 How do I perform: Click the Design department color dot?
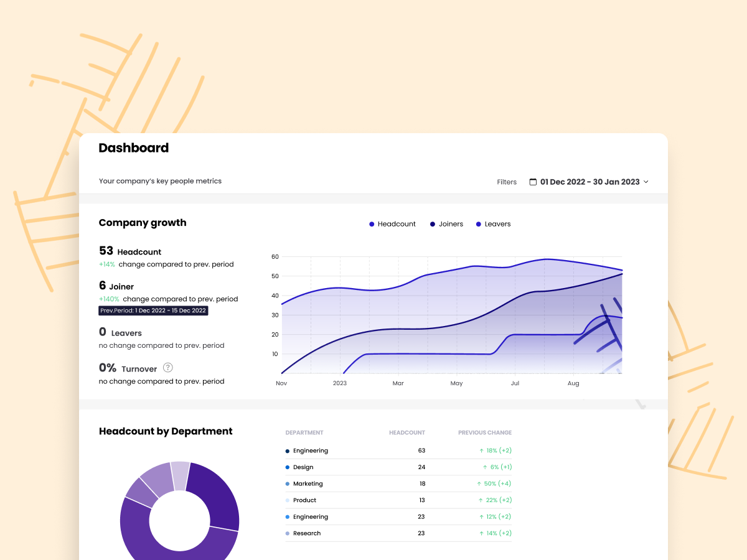click(287, 467)
